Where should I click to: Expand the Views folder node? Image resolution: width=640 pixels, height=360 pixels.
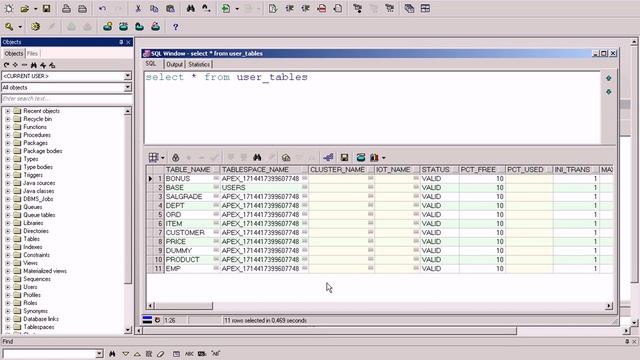pos(7,263)
